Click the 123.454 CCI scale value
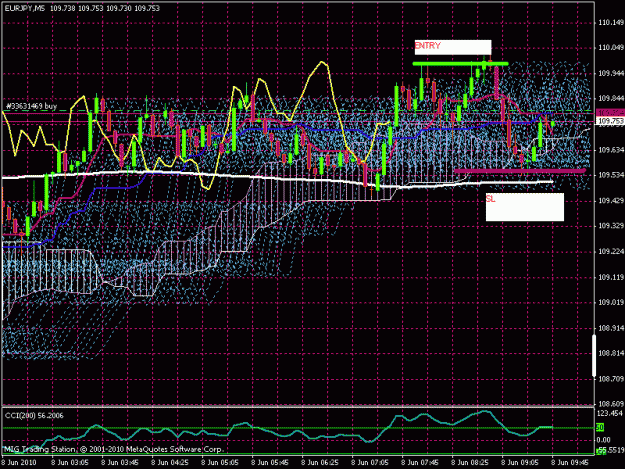 point(610,414)
